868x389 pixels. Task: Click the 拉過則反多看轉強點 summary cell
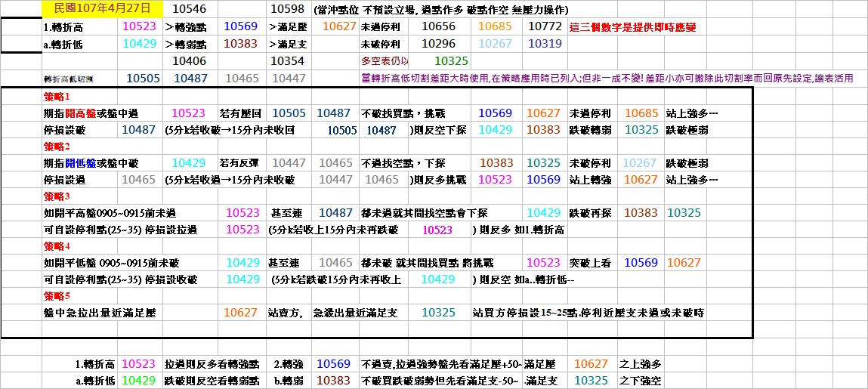pos(212,365)
